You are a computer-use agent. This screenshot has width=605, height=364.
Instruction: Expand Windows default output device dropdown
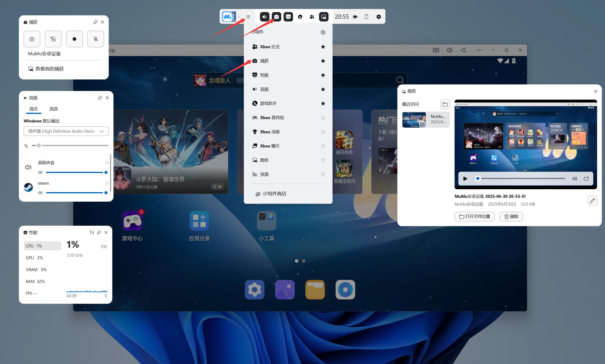102,131
